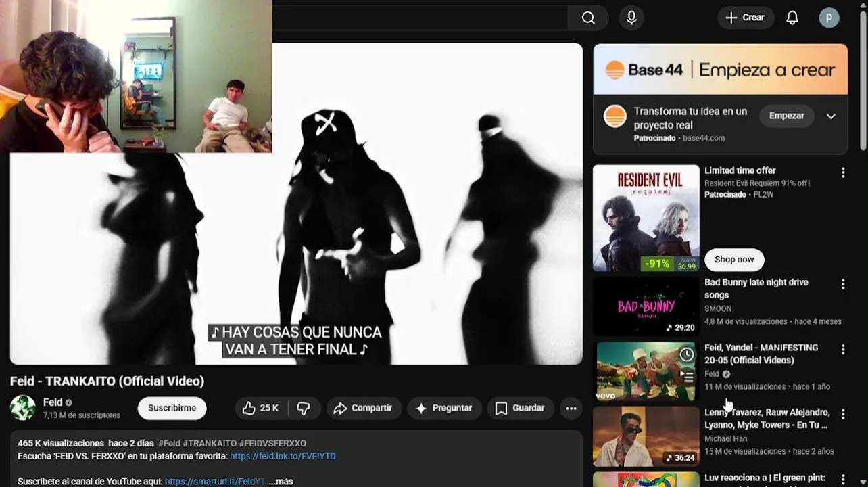Add MANIFESTING video to Watch Later clock icon
Image resolution: width=868 pixels, height=487 pixels.
(687, 354)
